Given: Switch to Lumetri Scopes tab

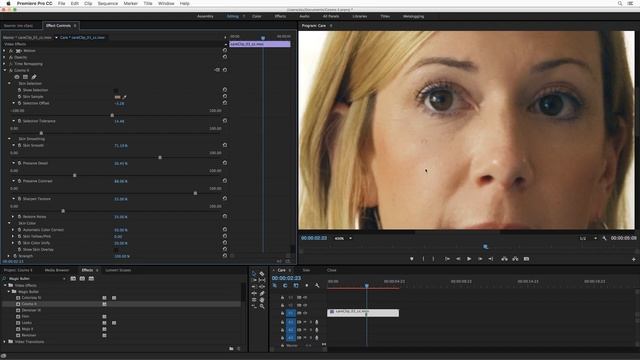Looking at the screenshot, I should [x=118, y=270].
